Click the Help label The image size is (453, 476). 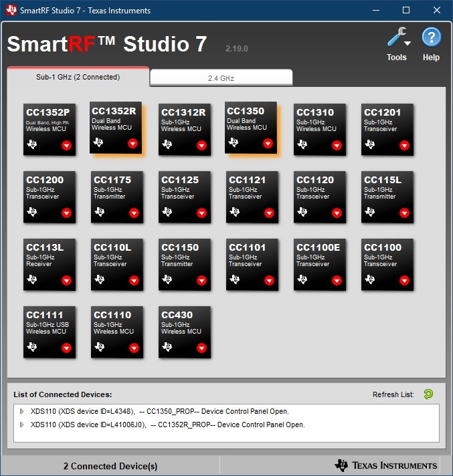point(431,57)
